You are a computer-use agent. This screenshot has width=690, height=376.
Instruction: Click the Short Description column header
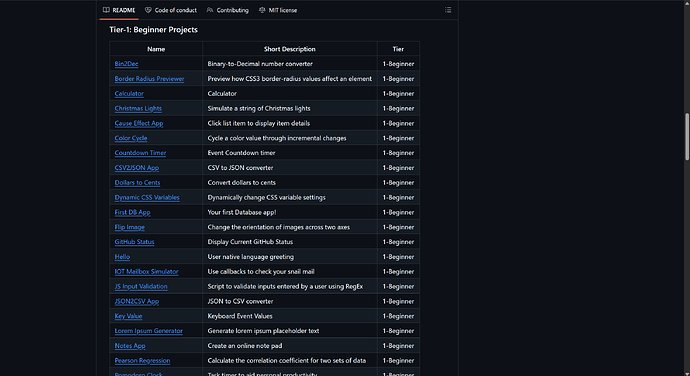pyautogui.click(x=290, y=49)
